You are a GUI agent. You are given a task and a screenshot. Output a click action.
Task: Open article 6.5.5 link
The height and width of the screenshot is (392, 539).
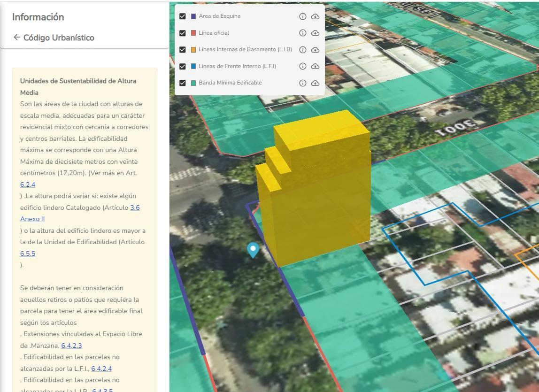28,254
